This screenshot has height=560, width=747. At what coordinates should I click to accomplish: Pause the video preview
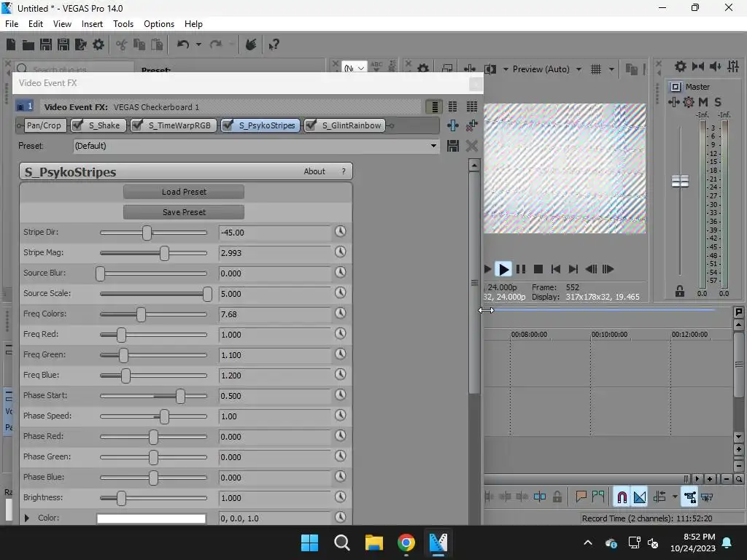[521, 269]
